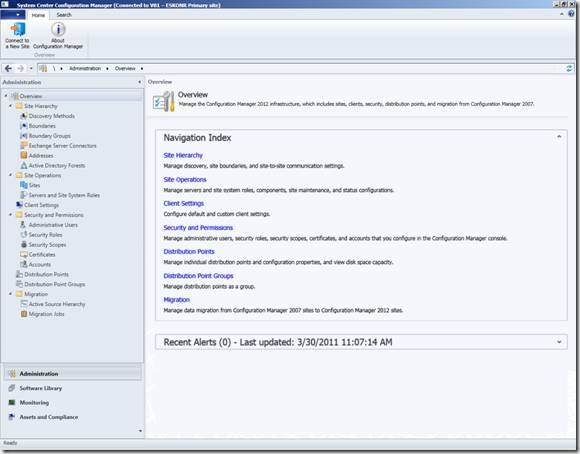Open the Site Operations link
Image resolution: width=580 pixels, height=454 pixels.
tap(185, 179)
